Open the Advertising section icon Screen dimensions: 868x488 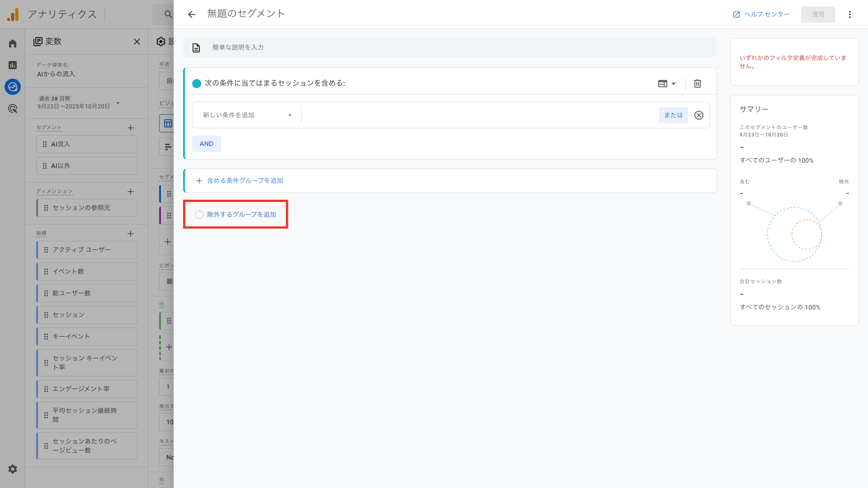click(12, 108)
